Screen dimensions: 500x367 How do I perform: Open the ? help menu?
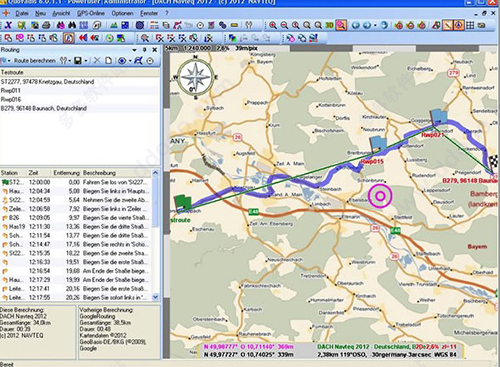tap(167, 13)
